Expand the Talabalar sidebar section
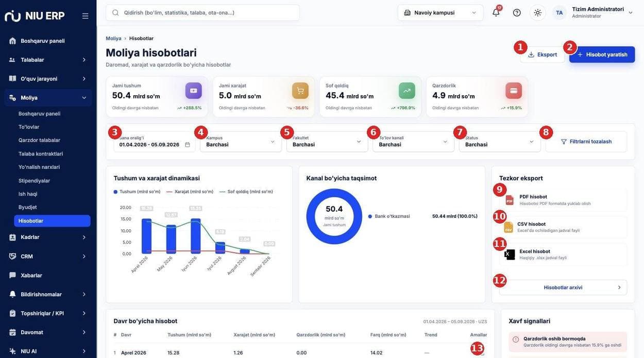This screenshot has height=358, width=644. (x=48, y=60)
